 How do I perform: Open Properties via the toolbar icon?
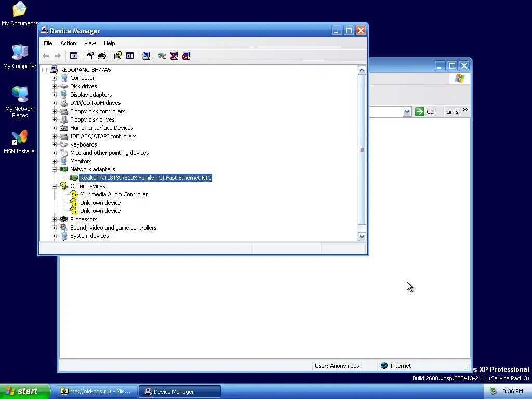[x=89, y=56]
